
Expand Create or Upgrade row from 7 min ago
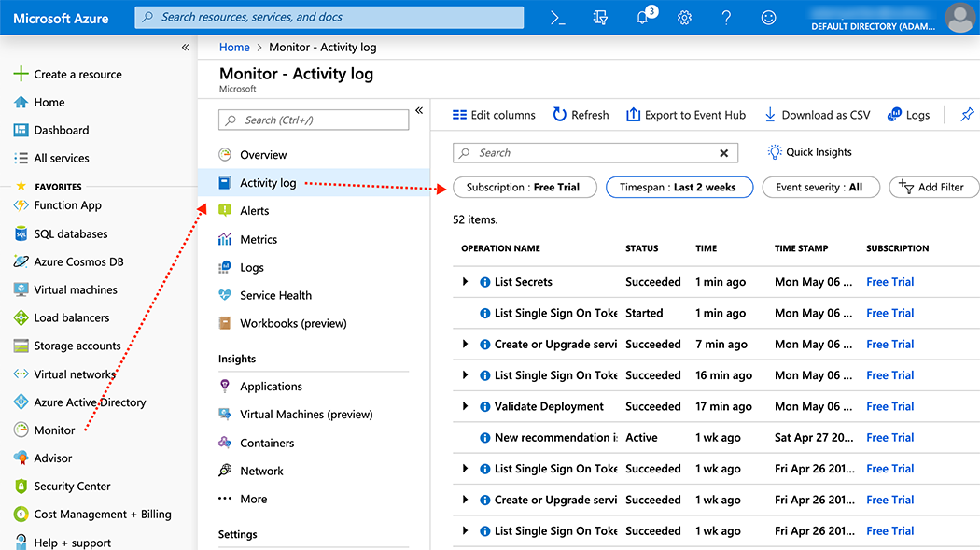point(465,344)
